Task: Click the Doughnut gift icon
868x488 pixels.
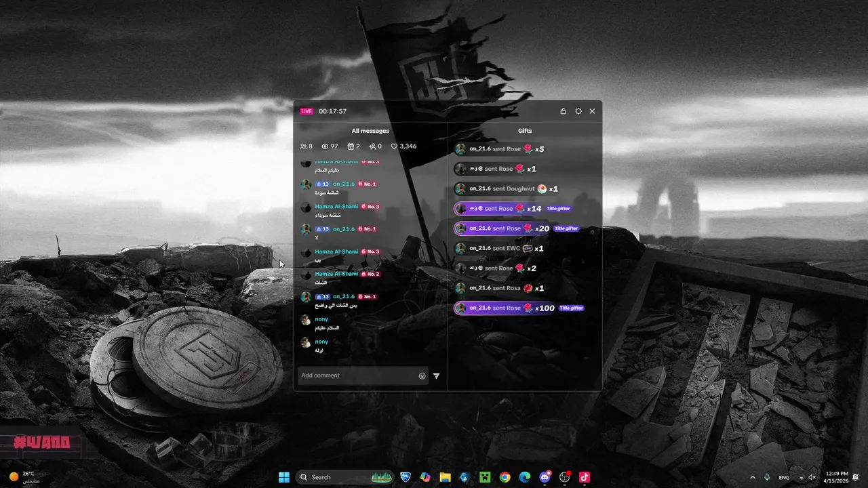Action: pos(542,189)
